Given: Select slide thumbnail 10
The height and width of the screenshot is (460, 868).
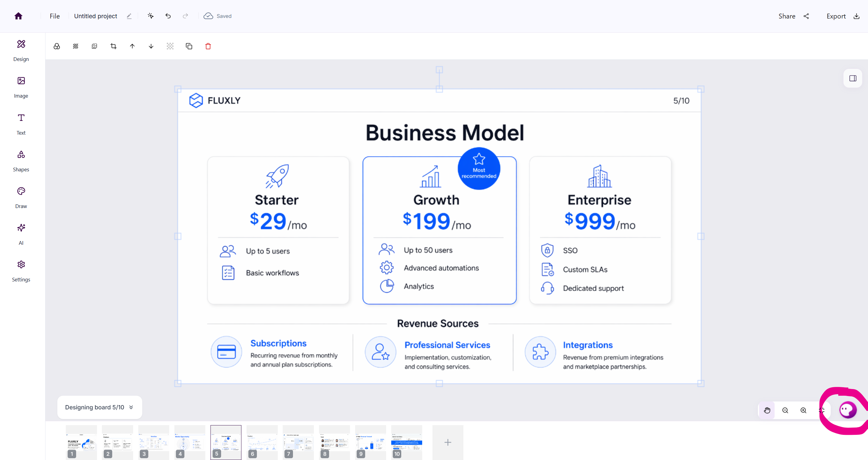Looking at the screenshot, I should coord(407,442).
